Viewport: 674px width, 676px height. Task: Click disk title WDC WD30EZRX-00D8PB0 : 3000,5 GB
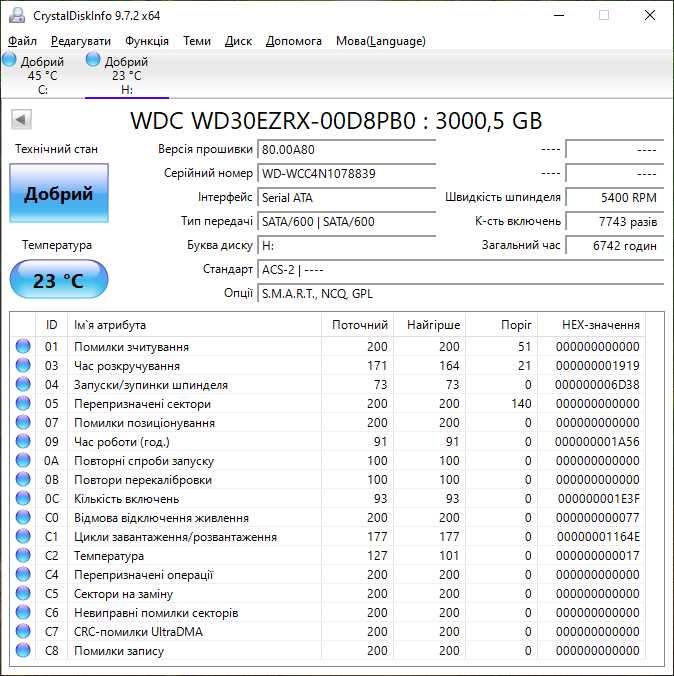click(336, 121)
